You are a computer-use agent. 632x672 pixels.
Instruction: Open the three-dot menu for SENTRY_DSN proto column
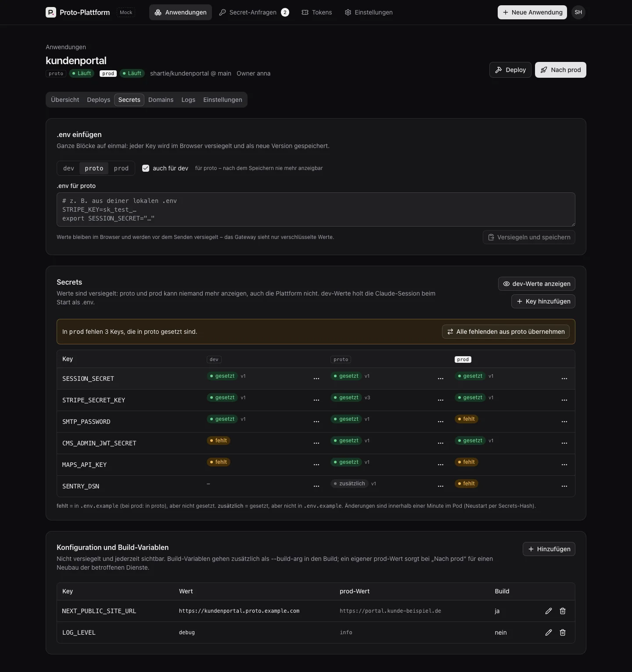(441, 486)
